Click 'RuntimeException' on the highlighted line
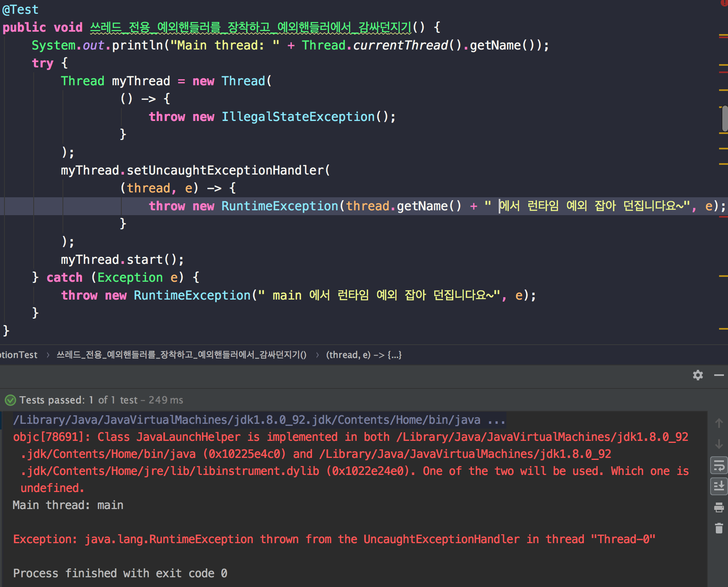728x587 pixels. (x=280, y=206)
